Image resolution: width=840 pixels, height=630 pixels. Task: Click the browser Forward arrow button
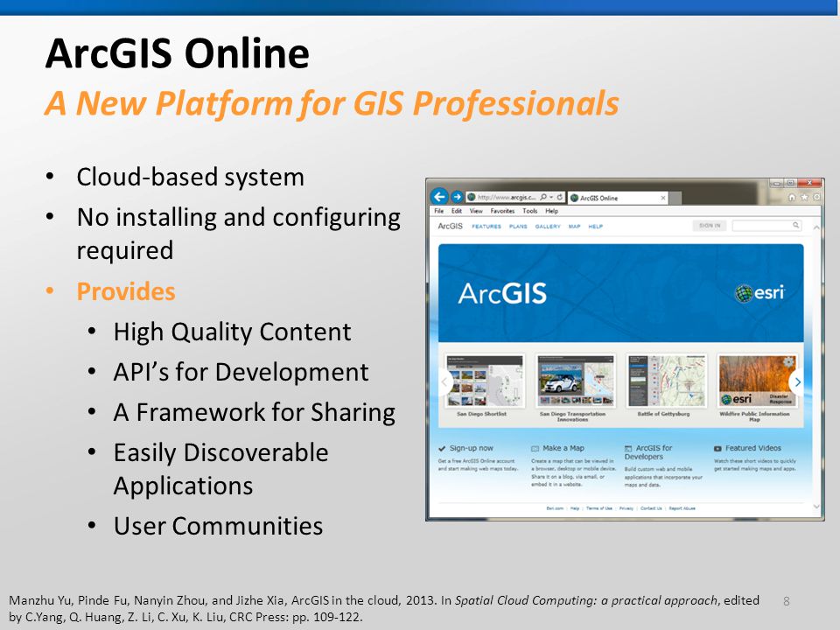click(x=457, y=197)
